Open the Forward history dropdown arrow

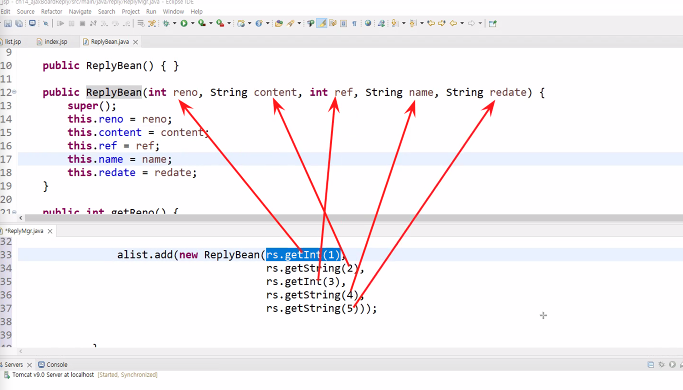pyautogui.click(x=480, y=24)
